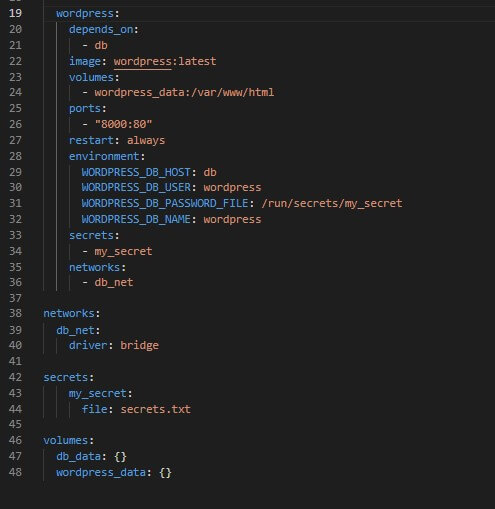Click the top-level 'volumes:' key on line 46

pyautogui.click(x=69, y=440)
